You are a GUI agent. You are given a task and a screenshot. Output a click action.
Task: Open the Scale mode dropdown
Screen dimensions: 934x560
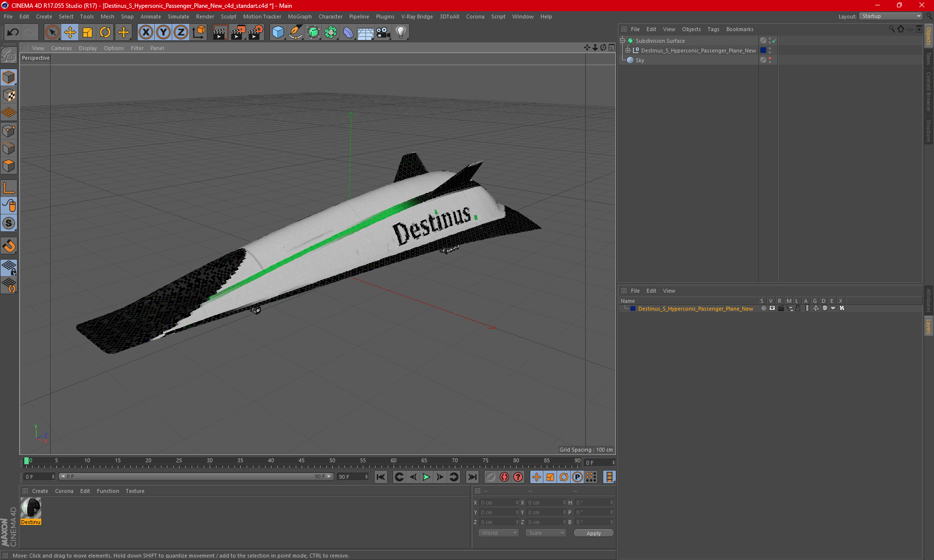point(546,533)
